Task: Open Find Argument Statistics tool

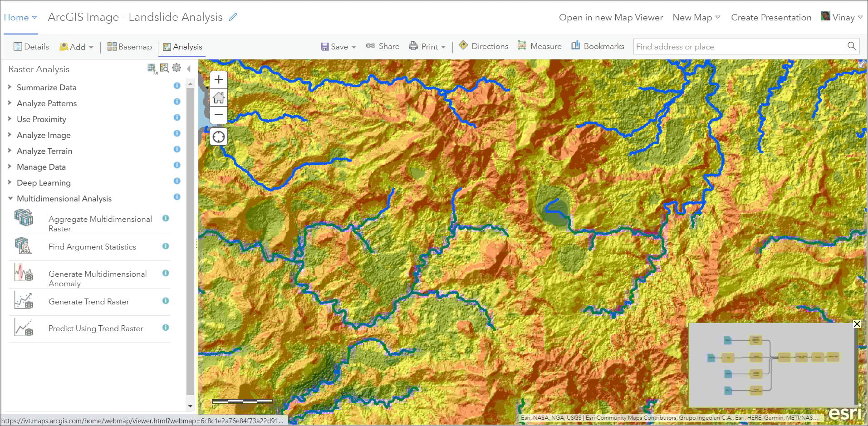Action: (x=92, y=247)
